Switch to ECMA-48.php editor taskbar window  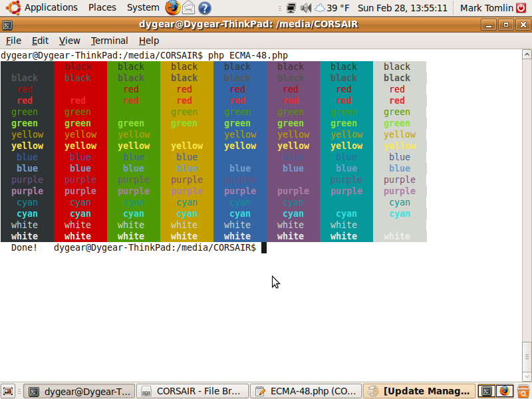306,391
